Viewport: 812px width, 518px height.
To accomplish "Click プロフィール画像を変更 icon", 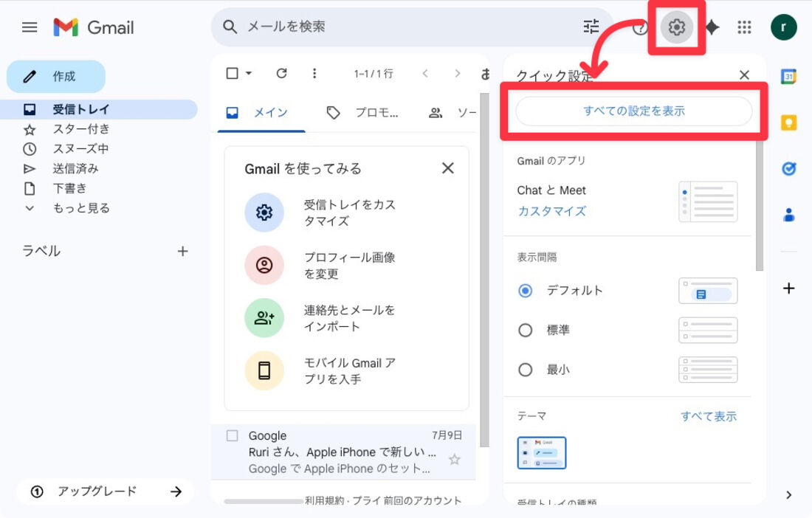I will [264, 265].
